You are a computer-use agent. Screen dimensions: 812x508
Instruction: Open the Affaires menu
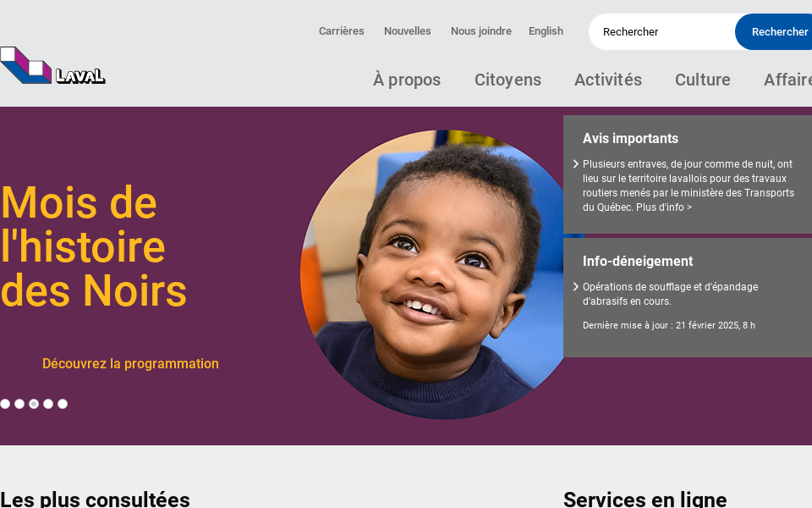point(787,80)
